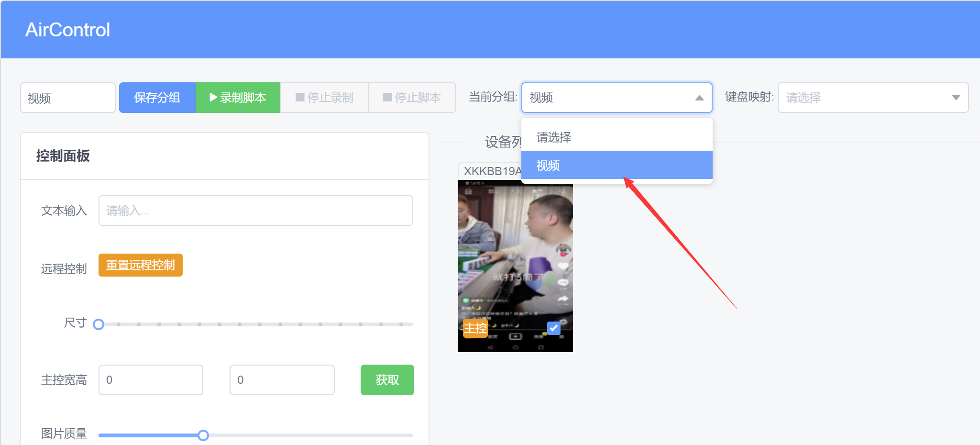The width and height of the screenshot is (980, 445).
Task: Click the device screen home navigation icon
Action: coord(516,347)
